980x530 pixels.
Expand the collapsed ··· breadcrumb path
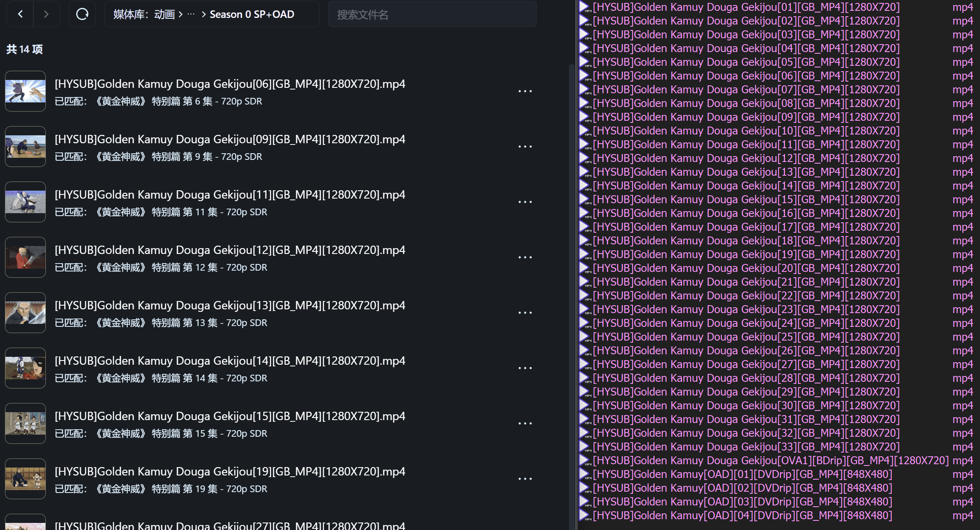[x=191, y=15]
